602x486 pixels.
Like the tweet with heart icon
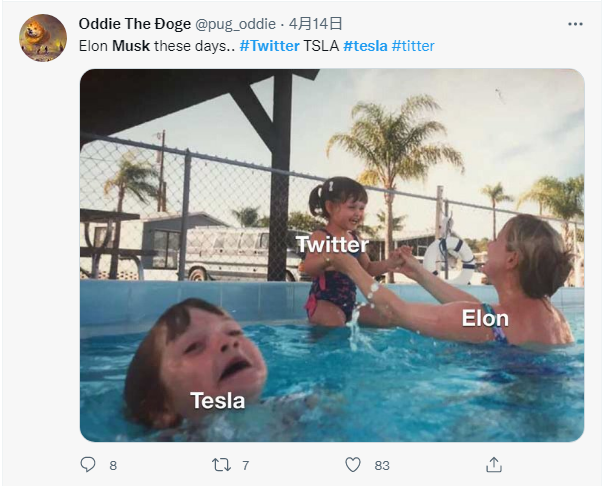(352, 465)
